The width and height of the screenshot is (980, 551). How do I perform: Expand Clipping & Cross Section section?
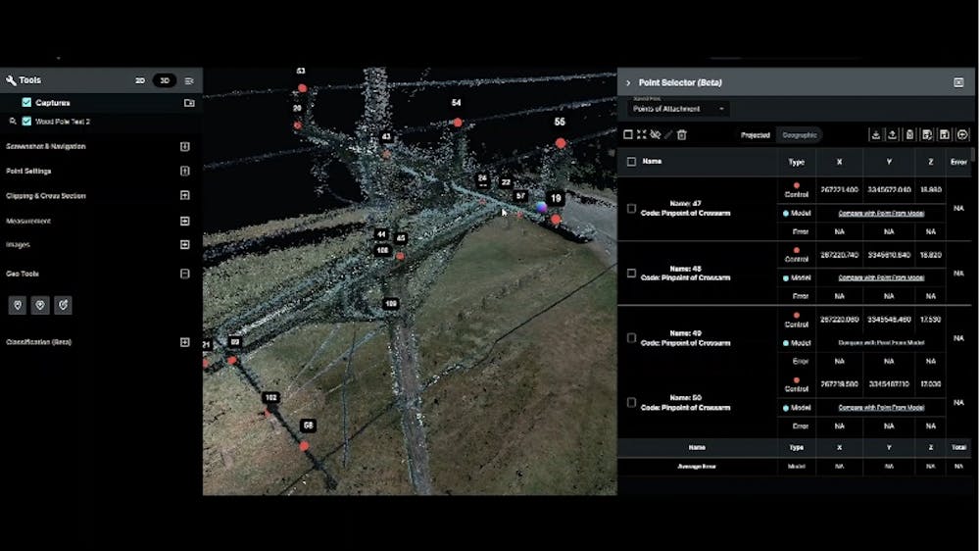point(185,195)
